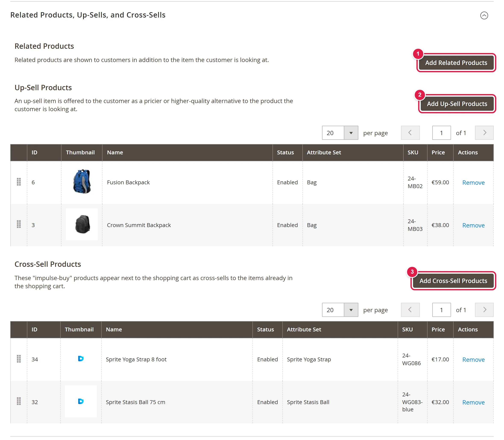The height and width of the screenshot is (440, 504).
Task: Click the €38.00 price cell
Action: point(440,225)
